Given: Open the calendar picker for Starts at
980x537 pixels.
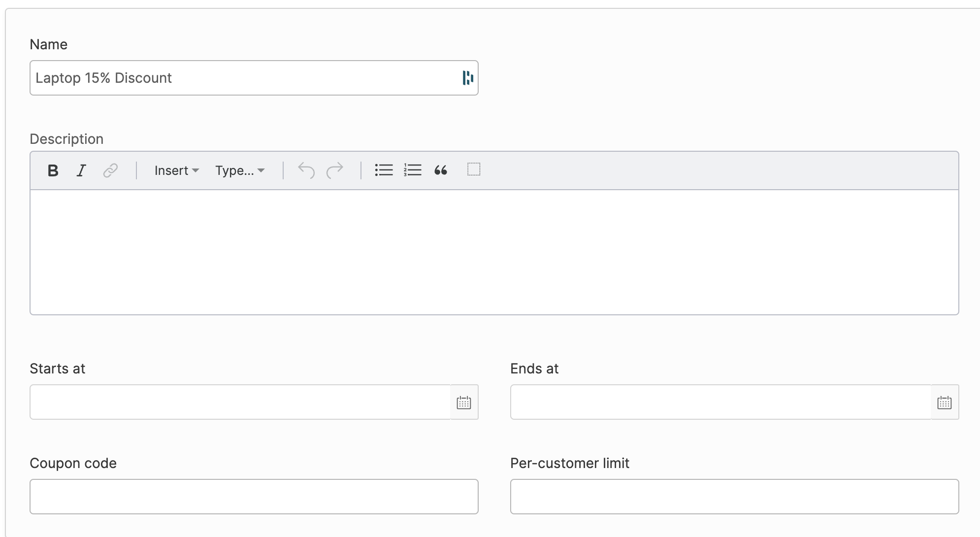Looking at the screenshot, I should 464,402.
